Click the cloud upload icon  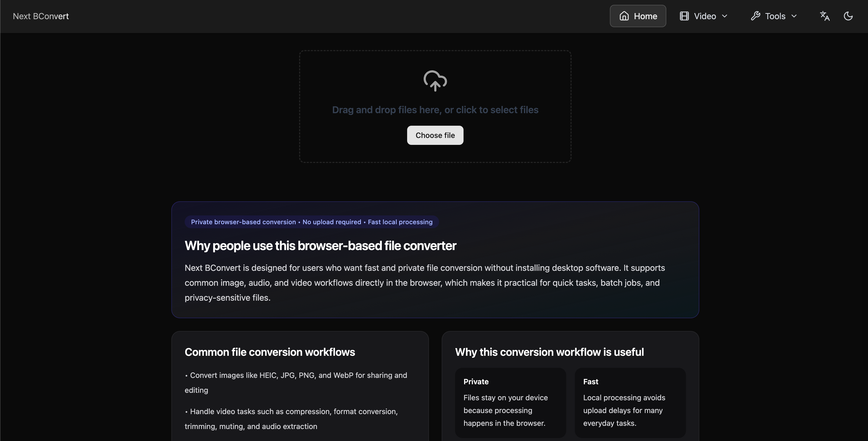click(435, 81)
